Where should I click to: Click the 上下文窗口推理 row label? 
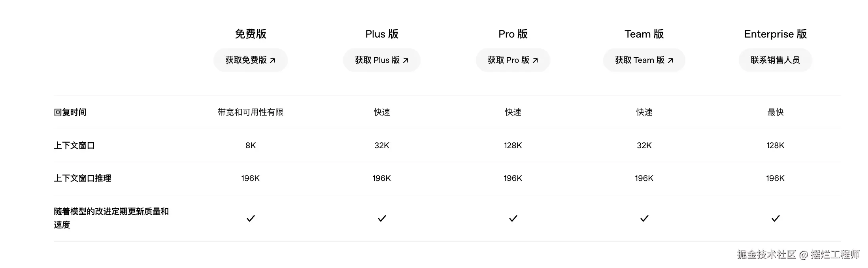(83, 178)
